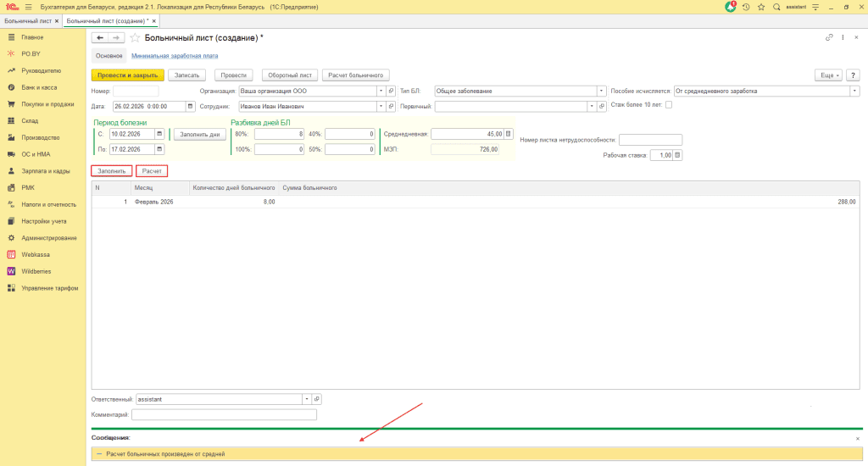Open the Еще actions dropdown
The image size is (868, 466).
pos(827,75)
